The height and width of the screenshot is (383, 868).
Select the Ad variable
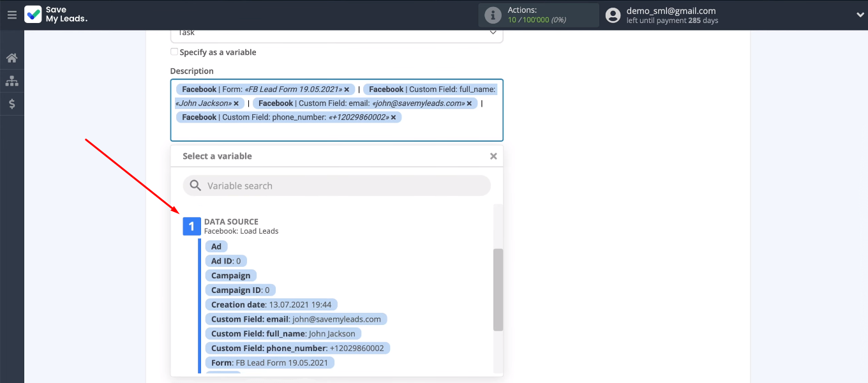(x=216, y=246)
